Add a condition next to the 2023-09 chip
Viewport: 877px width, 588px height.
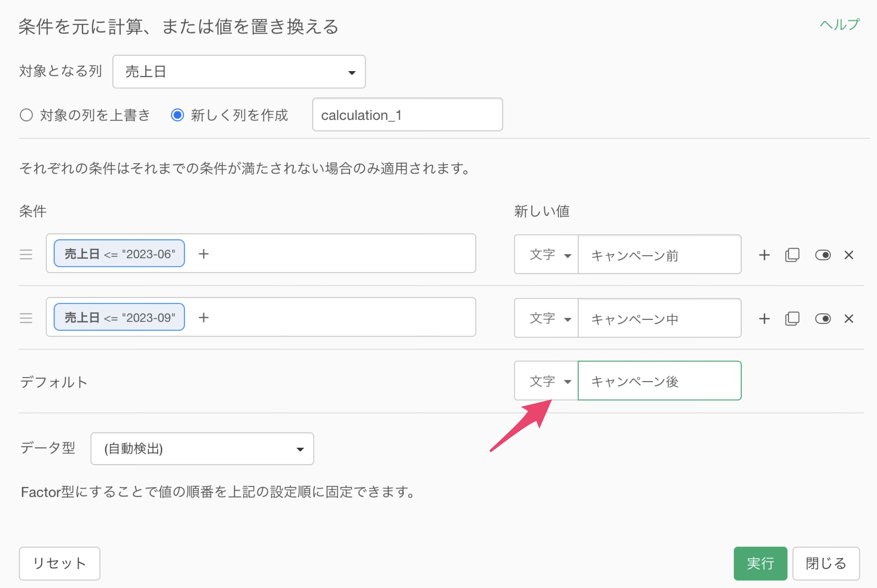pos(204,318)
